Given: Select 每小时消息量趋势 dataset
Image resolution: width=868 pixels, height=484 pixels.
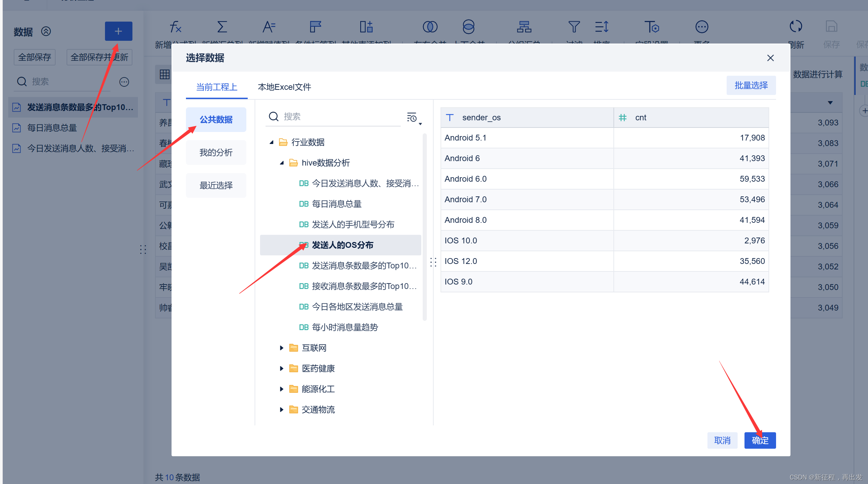Looking at the screenshot, I should pos(341,327).
